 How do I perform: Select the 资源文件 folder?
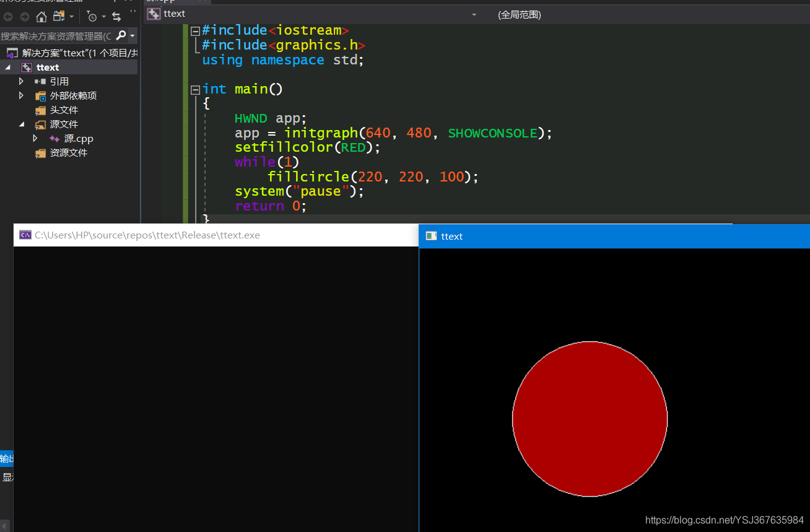(69, 152)
